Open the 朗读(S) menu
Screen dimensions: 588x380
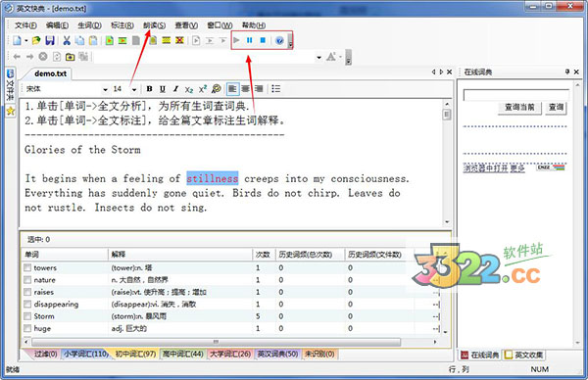pos(154,25)
